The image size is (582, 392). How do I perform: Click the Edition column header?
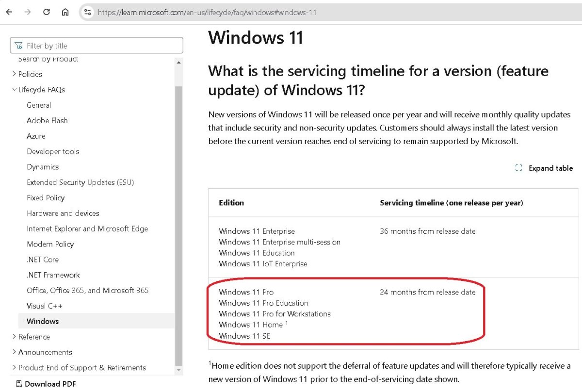click(x=231, y=203)
